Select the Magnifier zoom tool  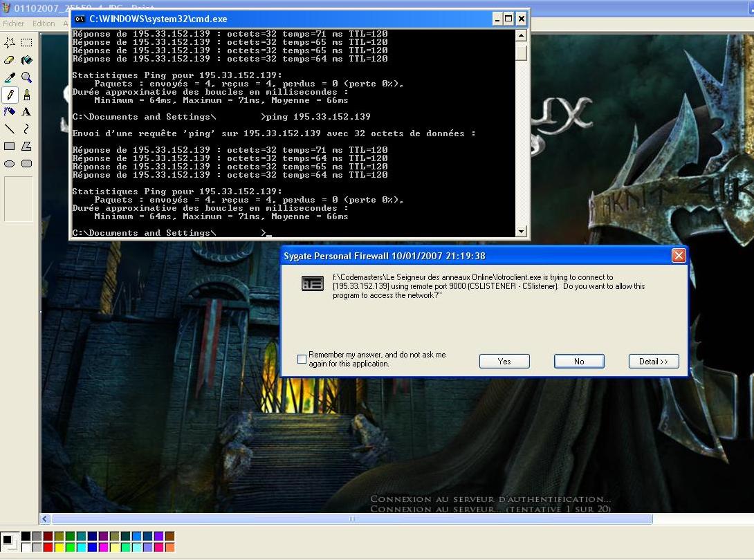click(x=27, y=77)
